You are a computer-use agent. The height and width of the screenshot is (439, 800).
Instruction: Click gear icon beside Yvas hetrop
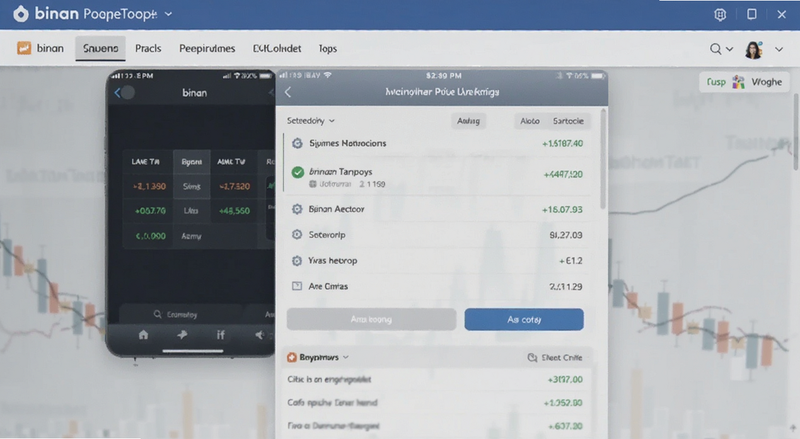click(x=297, y=261)
